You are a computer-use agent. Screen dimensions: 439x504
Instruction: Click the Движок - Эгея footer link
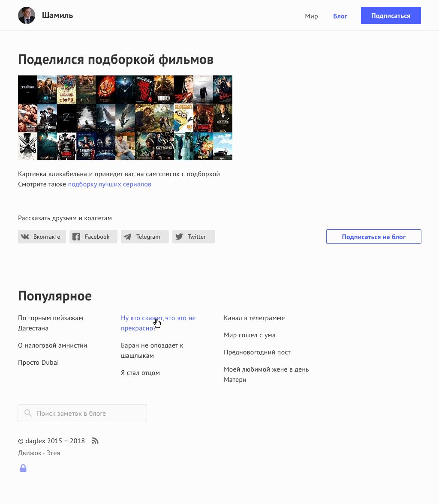(x=39, y=453)
